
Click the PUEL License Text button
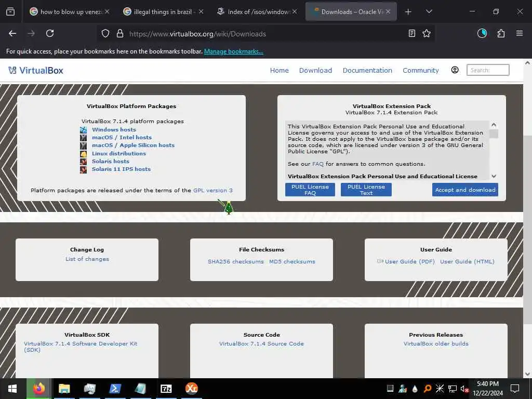366,190
